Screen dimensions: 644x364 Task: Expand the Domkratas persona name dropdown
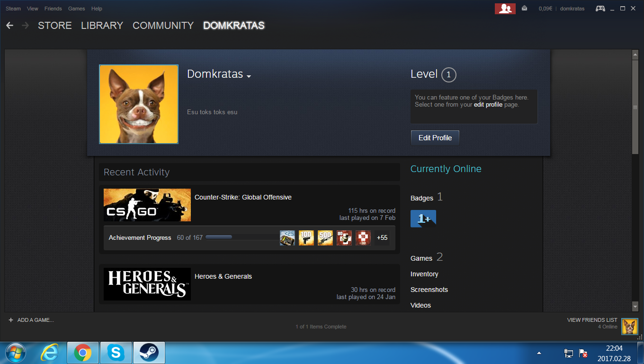pyautogui.click(x=249, y=76)
